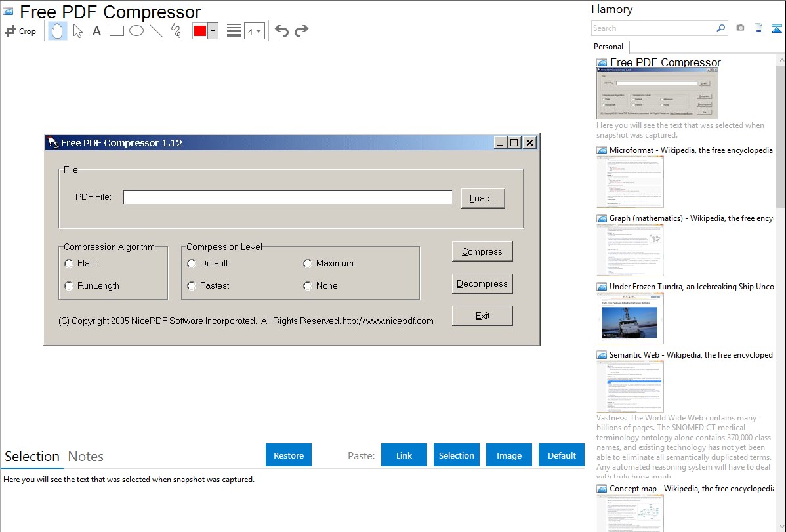Click the Load... button
The width and height of the screenshot is (786, 532).
[483, 198]
